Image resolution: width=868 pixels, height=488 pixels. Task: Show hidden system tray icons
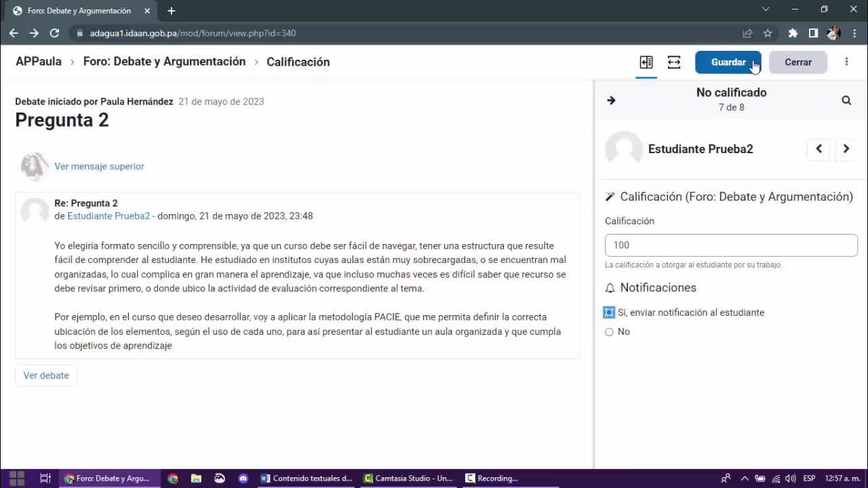[745, 478]
